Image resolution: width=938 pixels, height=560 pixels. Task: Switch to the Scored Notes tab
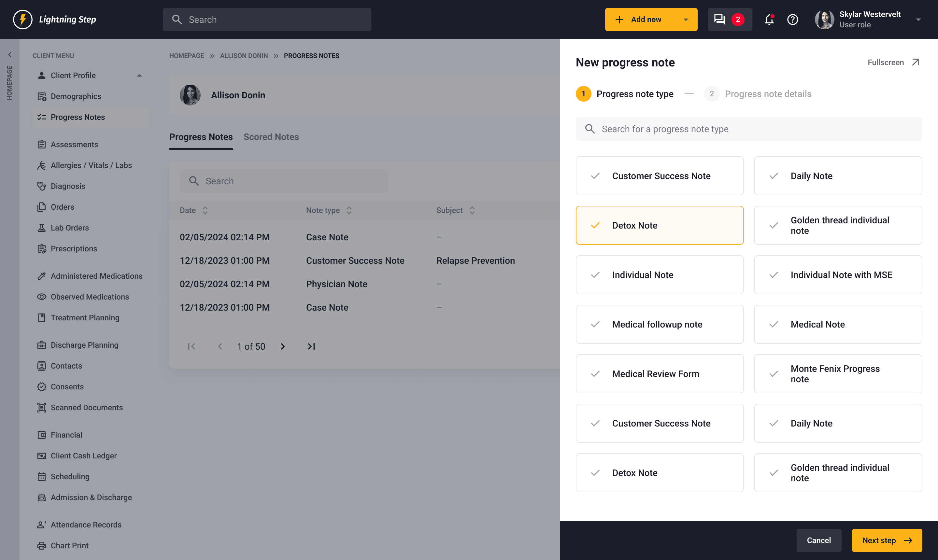pyautogui.click(x=271, y=137)
